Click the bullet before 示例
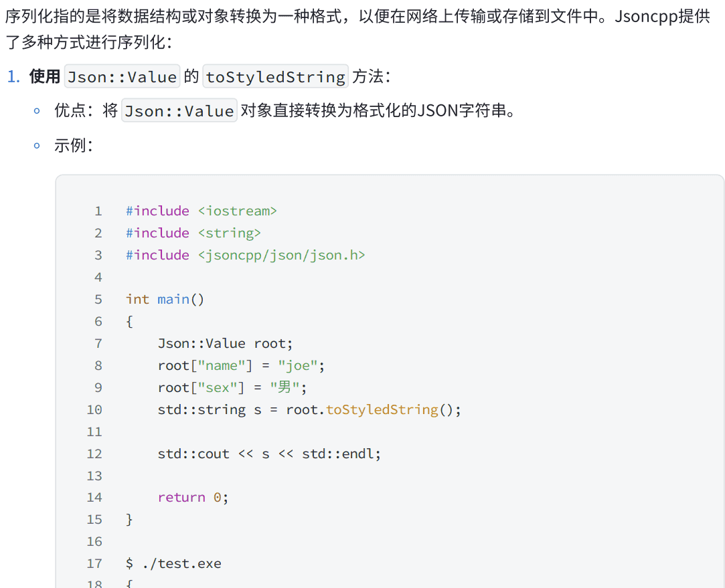725x588 pixels. tap(37, 145)
